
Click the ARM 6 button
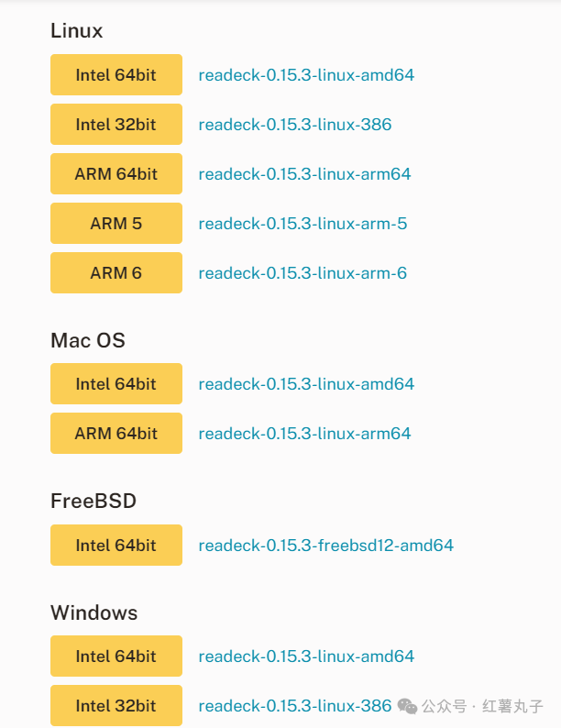coord(116,273)
